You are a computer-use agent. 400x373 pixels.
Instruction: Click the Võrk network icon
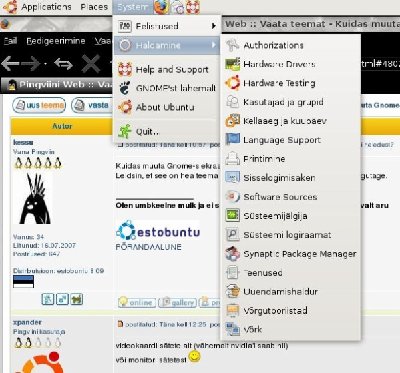coord(232,329)
